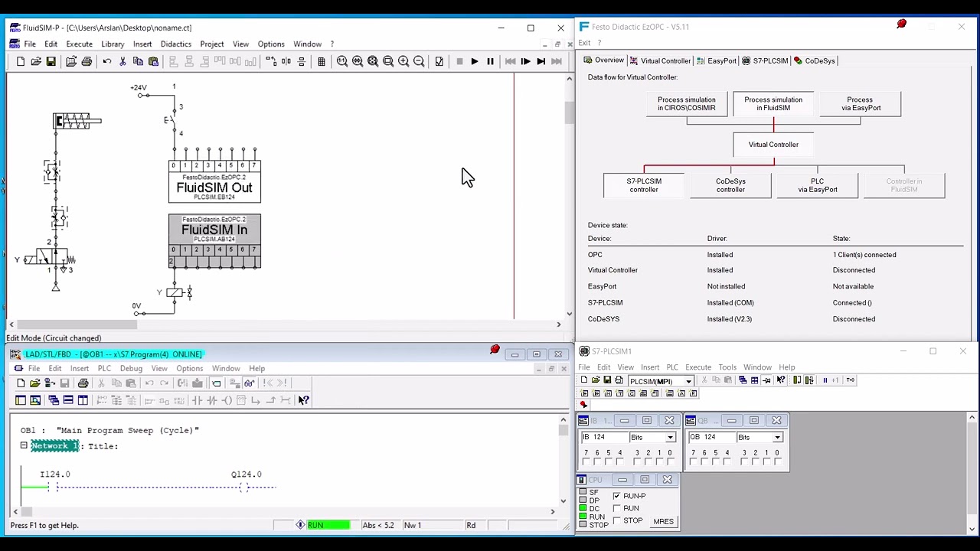This screenshot has width=980, height=551.
Task: Zoom out magnifier icon in FluidSIM
Action: (x=419, y=61)
